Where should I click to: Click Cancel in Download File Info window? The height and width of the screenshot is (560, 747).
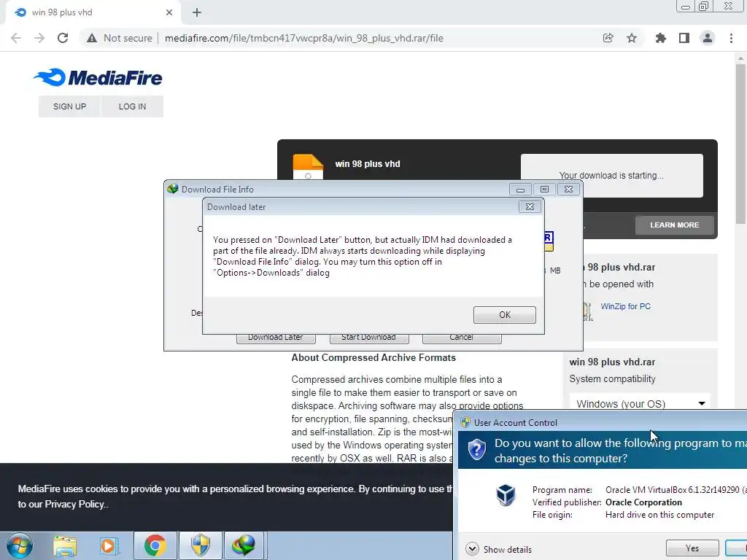tap(461, 338)
